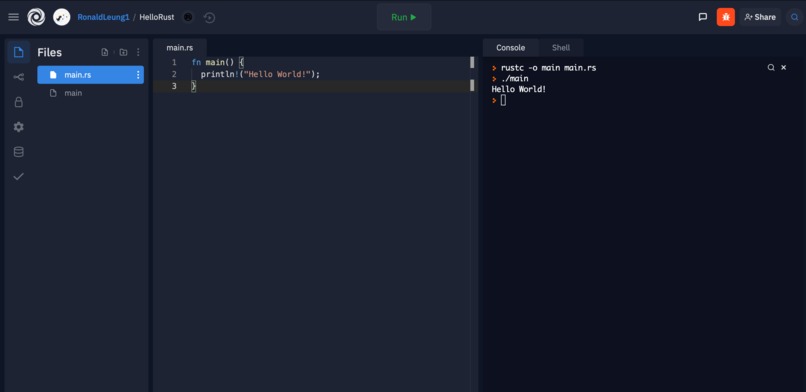806x392 pixels.
Task: Open the hamburger main menu
Action: coord(14,17)
